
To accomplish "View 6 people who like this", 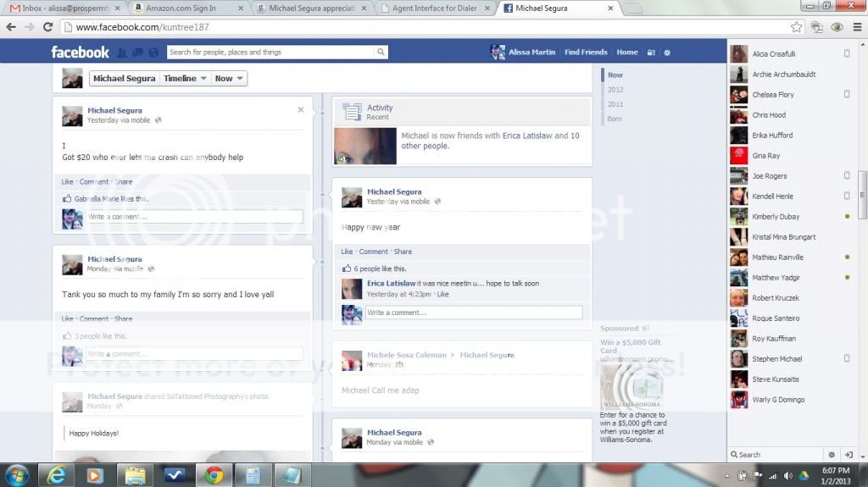I will [x=367, y=268].
